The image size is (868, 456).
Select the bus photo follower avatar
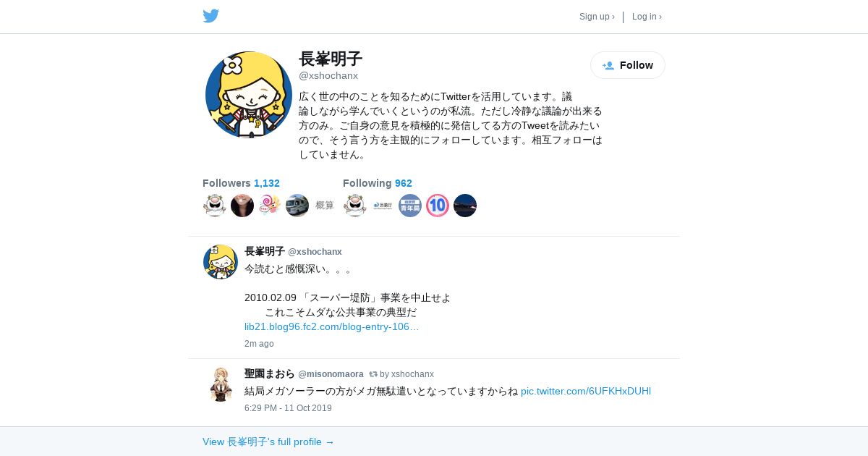pos(297,206)
